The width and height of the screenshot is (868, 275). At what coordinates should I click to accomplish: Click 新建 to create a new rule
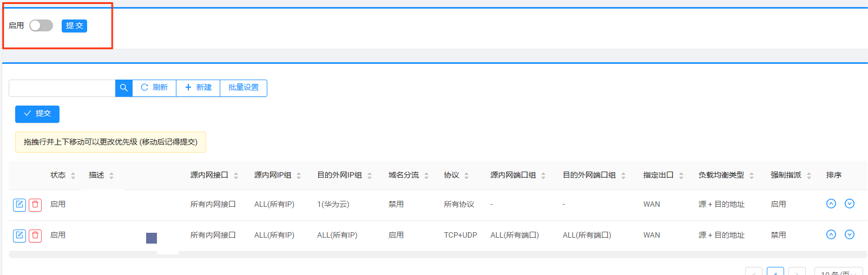click(198, 88)
